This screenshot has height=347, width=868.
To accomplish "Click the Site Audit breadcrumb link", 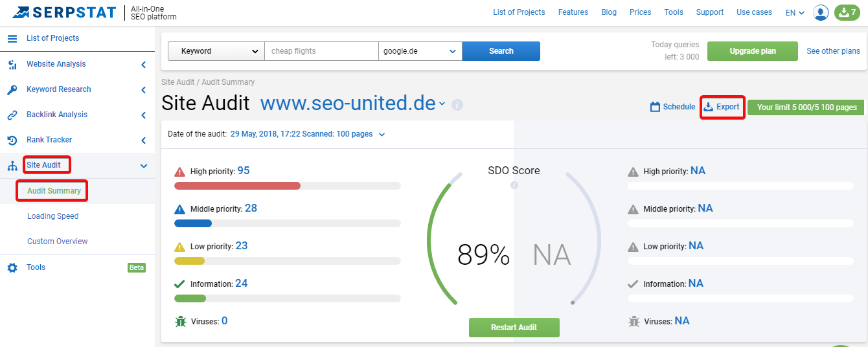I will click(178, 82).
